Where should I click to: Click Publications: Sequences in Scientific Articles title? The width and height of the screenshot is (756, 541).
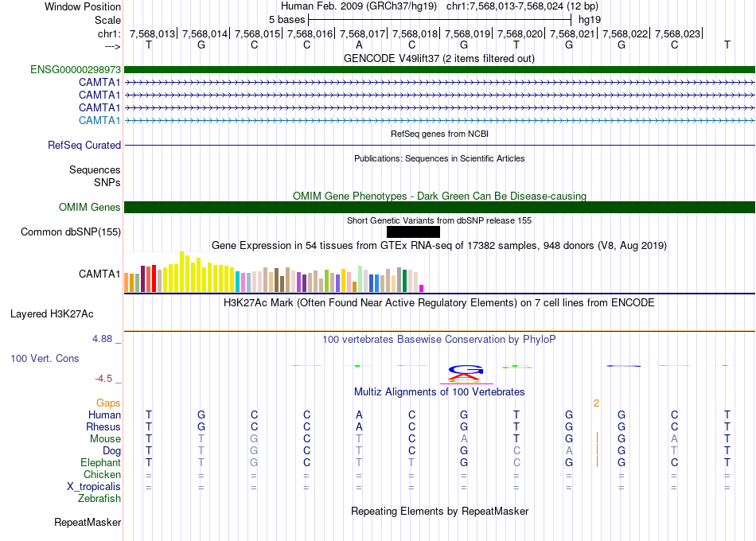pos(439,158)
